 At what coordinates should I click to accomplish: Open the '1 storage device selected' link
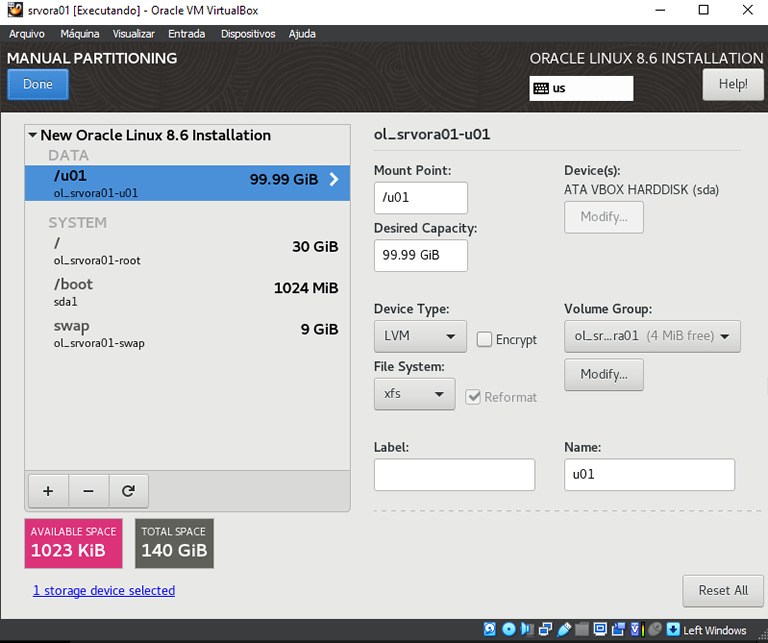[104, 591]
